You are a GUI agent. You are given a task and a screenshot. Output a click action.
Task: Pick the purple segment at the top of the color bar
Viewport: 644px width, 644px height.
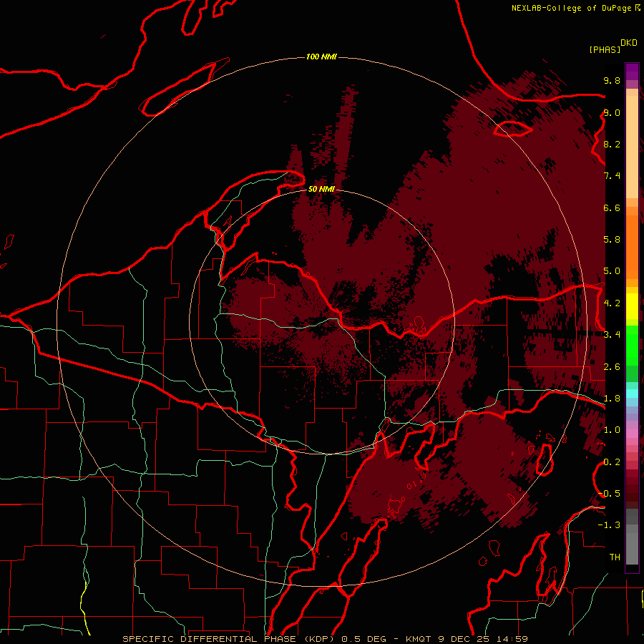632,72
